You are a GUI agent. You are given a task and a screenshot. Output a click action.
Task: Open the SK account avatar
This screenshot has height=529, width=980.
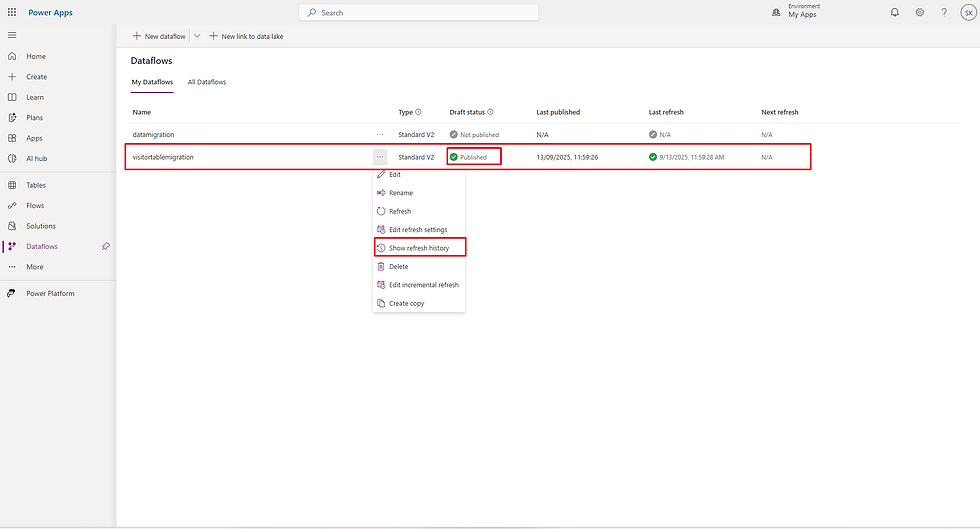coord(968,13)
